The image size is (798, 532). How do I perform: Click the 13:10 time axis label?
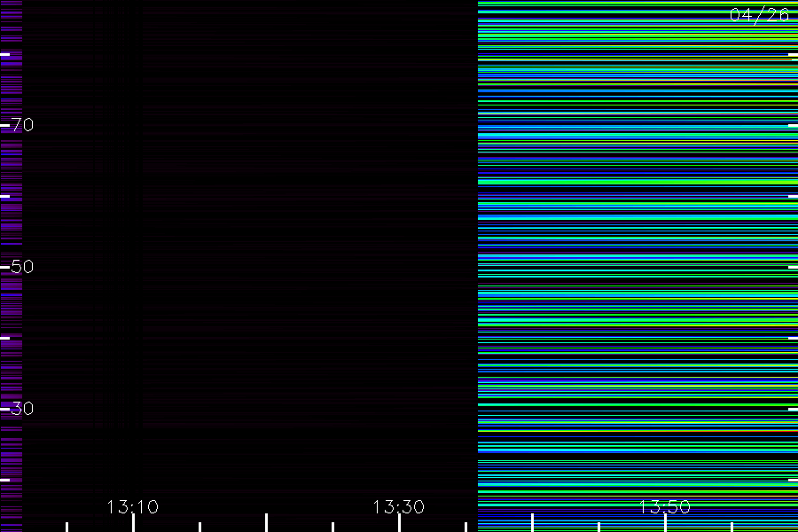(133, 507)
